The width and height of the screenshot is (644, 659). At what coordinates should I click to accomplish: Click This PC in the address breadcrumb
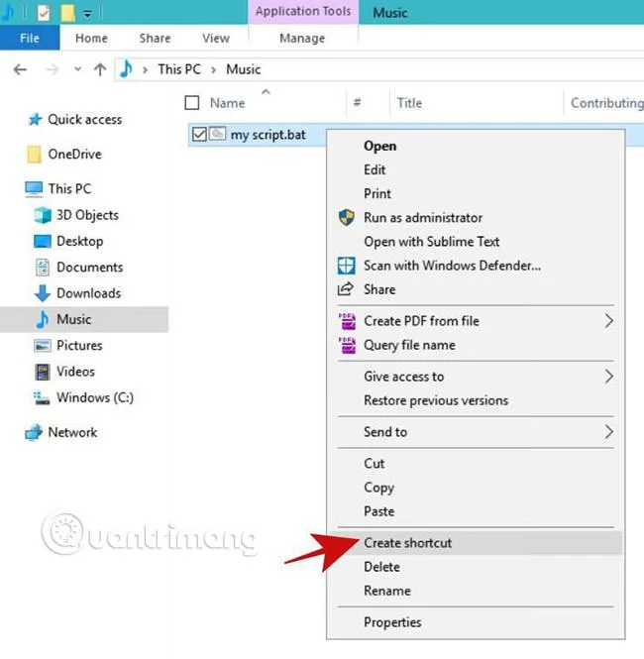pyautogui.click(x=179, y=69)
